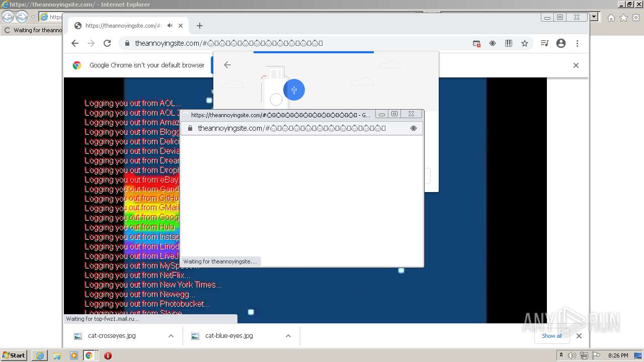
Task: Open Internet Explorer from the taskbar
Action: pos(40,355)
